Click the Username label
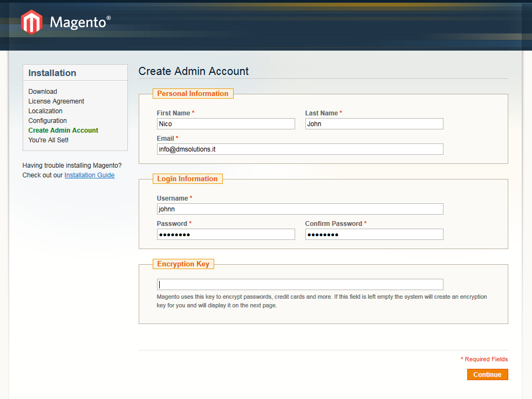Image resolution: width=532 pixels, height=399 pixels. pos(174,198)
